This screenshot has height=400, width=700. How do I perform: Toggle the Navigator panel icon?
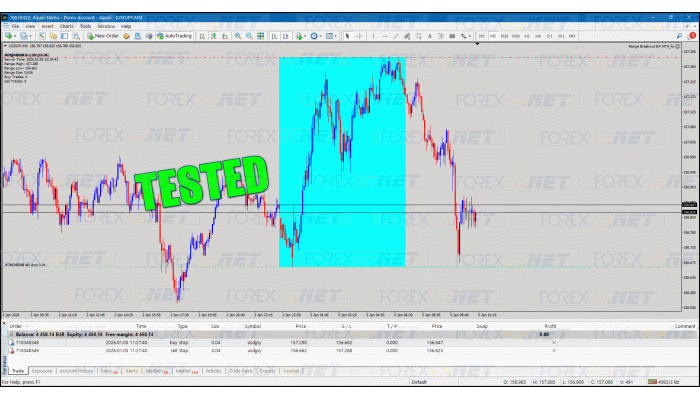point(65,36)
